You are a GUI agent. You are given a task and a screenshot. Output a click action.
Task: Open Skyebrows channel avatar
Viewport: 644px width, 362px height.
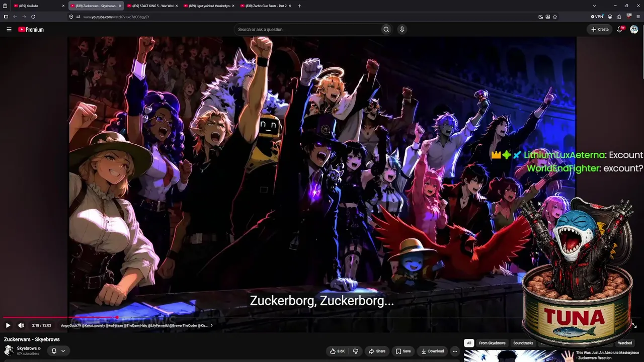[x=9, y=350]
